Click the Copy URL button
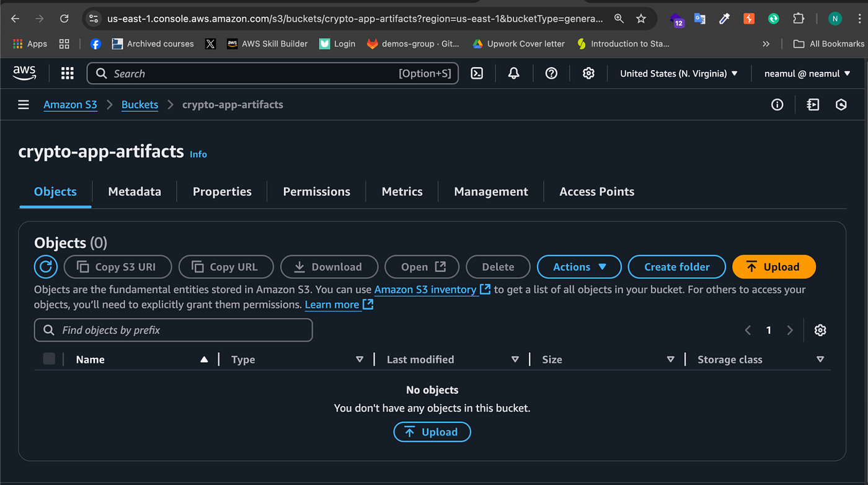The image size is (868, 485). pyautogui.click(x=226, y=267)
